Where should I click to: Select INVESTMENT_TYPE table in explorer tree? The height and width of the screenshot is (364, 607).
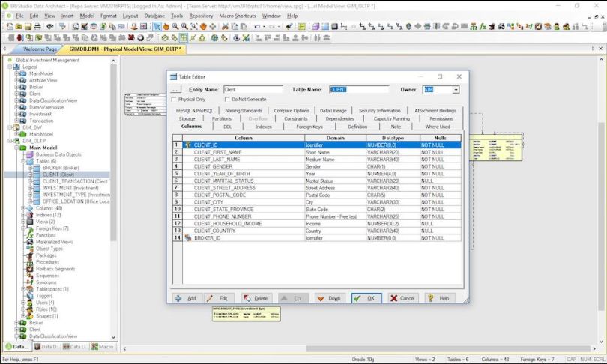(x=76, y=195)
